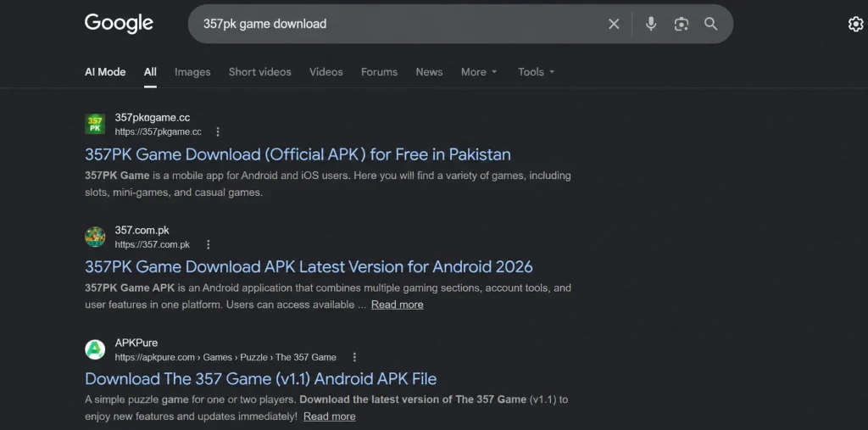Screen dimensions: 868x430
Task: Click the https://357.com.pk URL text
Action: 153,244
